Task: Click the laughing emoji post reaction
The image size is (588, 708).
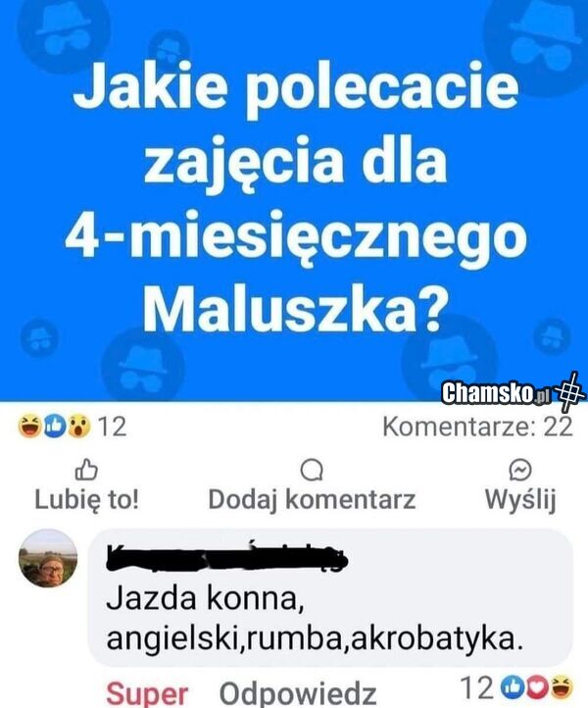Action: coord(28,427)
